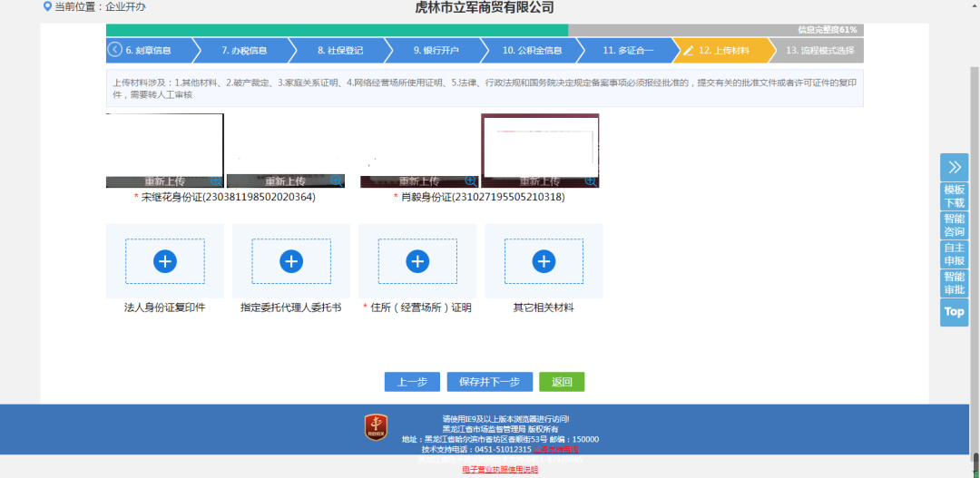Go back using the step bar left arrow
Viewport: 980px width, 478px height.
(x=114, y=50)
